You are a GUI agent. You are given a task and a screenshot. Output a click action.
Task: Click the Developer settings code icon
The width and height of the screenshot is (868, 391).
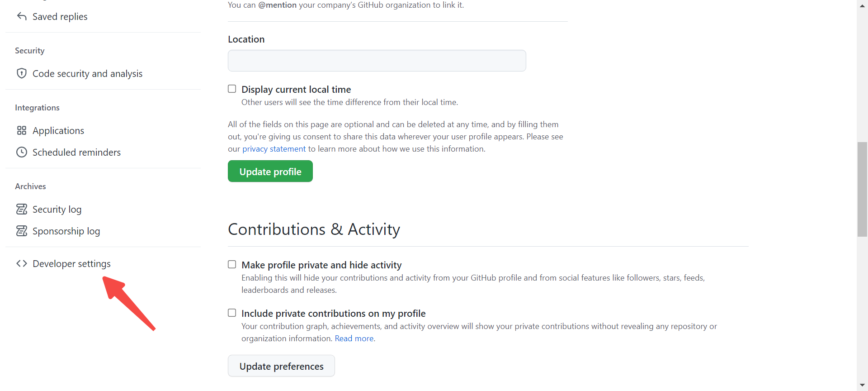[x=22, y=263]
